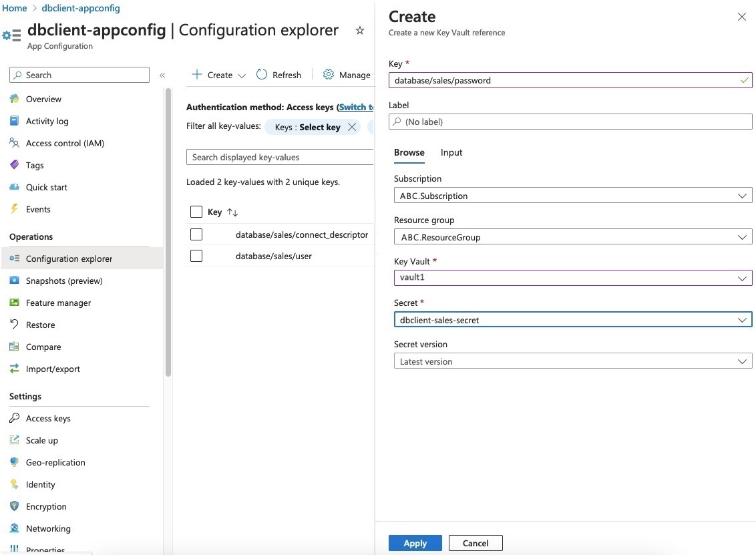Image resolution: width=756 pixels, height=555 pixels.
Task: Click the Feature manager icon
Action: coord(15,303)
